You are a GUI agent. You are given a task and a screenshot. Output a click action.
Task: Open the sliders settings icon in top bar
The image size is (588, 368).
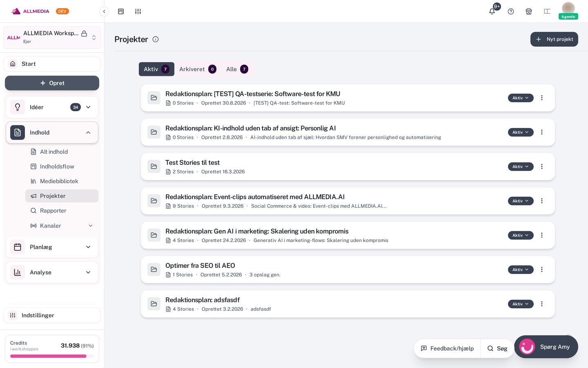point(138,11)
